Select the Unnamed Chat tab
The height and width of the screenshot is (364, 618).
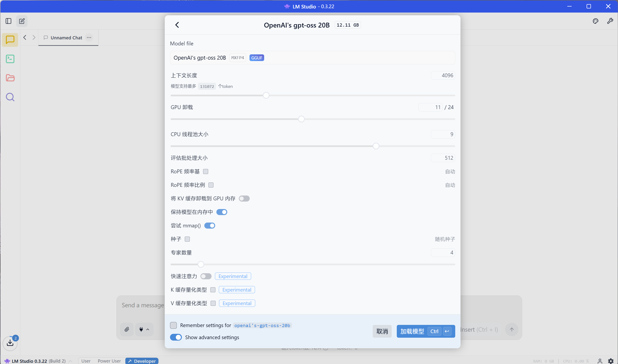pyautogui.click(x=66, y=38)
